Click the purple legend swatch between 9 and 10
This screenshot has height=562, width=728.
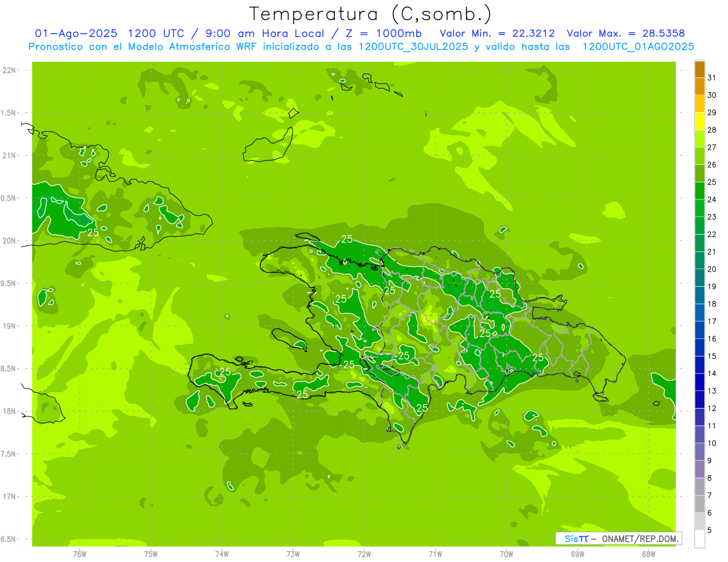[699, 452]
